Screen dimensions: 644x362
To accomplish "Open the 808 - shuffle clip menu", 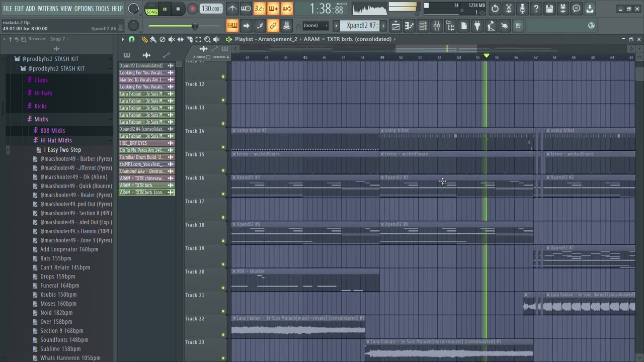I will (234, 271).
